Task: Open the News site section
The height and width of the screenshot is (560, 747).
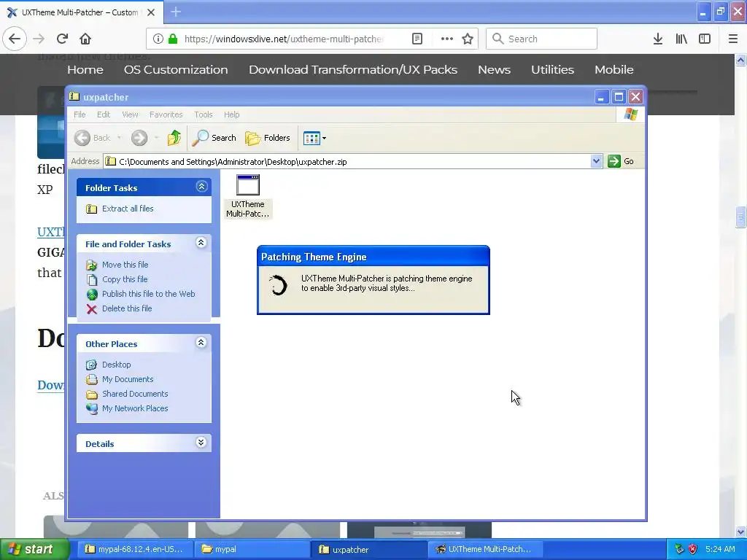Action: click(x=494, y=69)
